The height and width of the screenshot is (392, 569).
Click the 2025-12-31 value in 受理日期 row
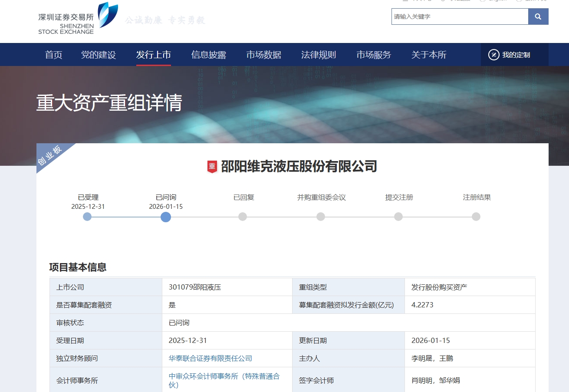click(188, 340)
